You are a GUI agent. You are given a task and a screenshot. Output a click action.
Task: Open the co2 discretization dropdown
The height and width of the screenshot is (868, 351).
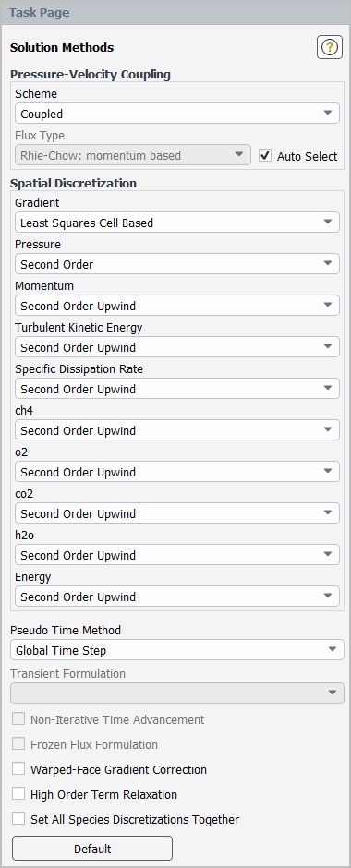click(x=177, y=513)
